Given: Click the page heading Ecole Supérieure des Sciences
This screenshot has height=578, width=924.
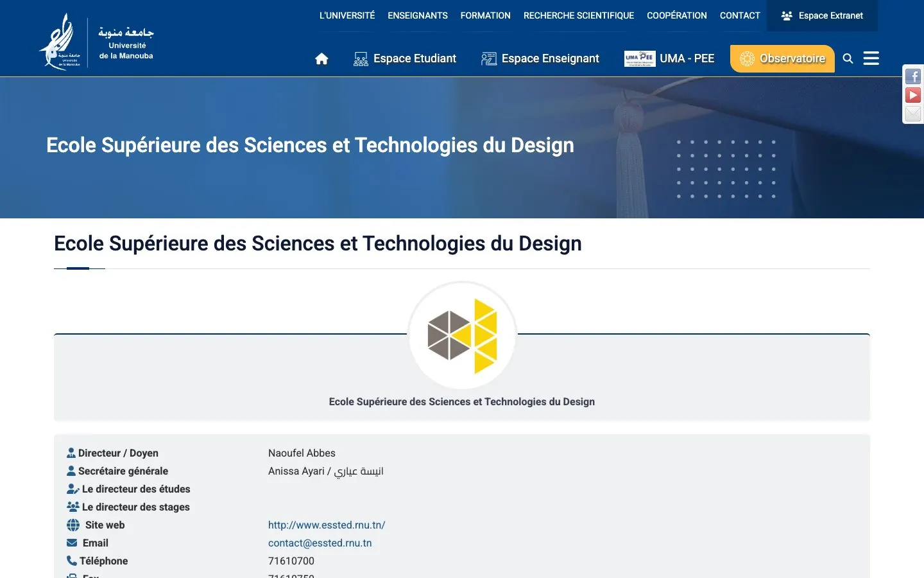Looking at the screenshot, I should point(318,243).
